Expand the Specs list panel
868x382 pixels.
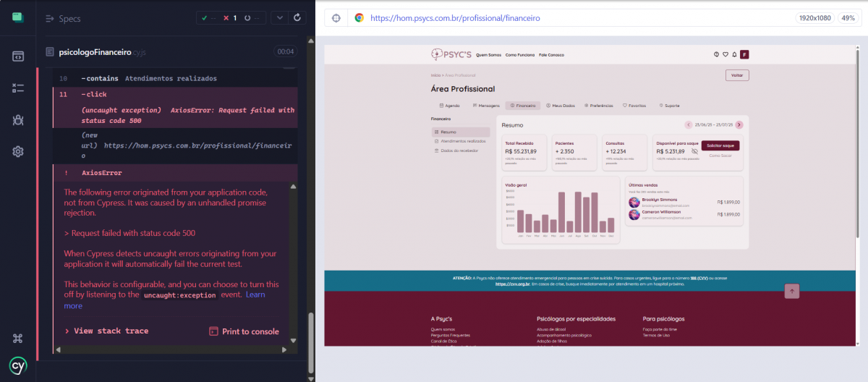(x=62, y=18)
